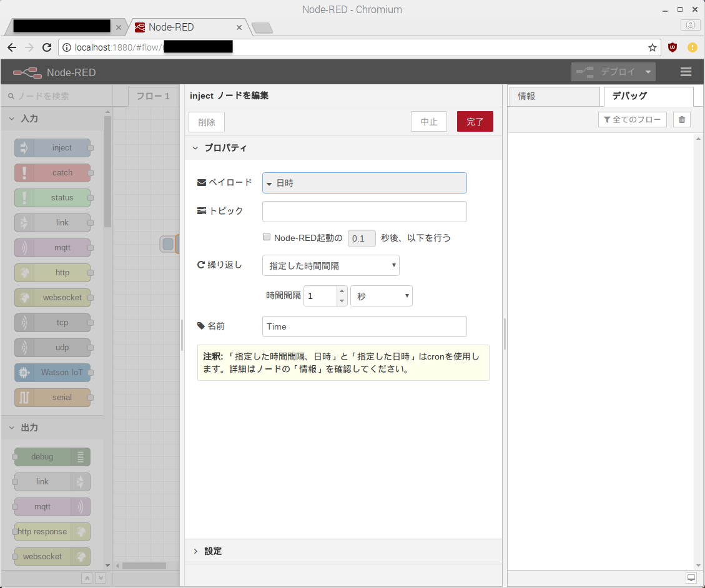
Task: Select the input mqtt node
Action: click(x=52, y=248)
